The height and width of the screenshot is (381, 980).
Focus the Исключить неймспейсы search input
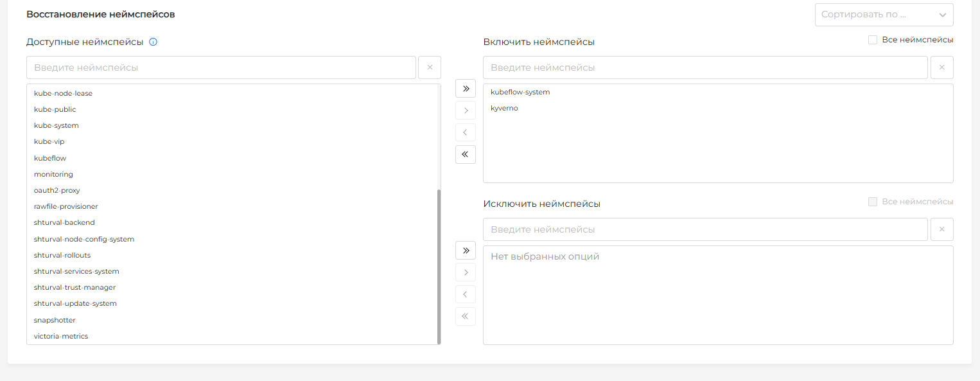(x=705, y=229)
